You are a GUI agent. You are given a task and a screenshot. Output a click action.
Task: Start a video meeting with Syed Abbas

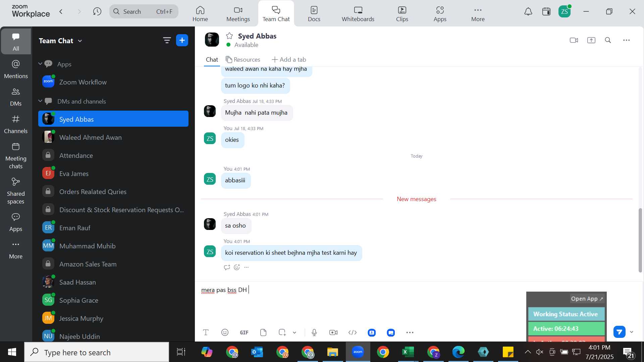coord(574,40)
